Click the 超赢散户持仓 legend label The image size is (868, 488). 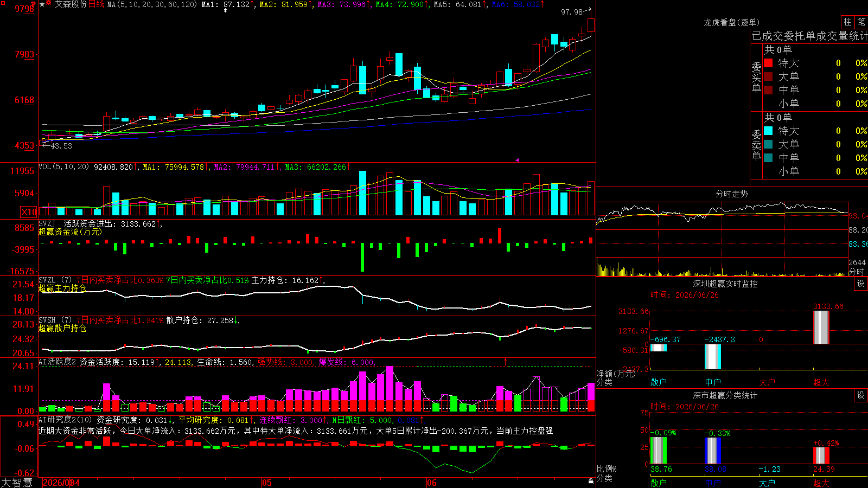62,328
